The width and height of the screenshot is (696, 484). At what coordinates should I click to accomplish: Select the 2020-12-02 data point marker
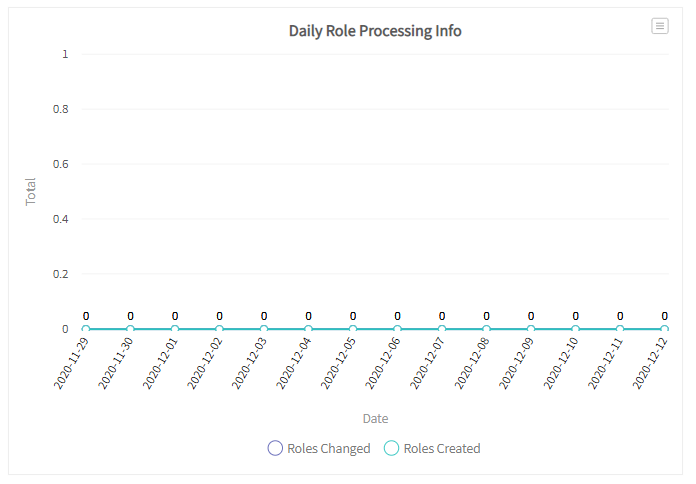tap(219, 329)
